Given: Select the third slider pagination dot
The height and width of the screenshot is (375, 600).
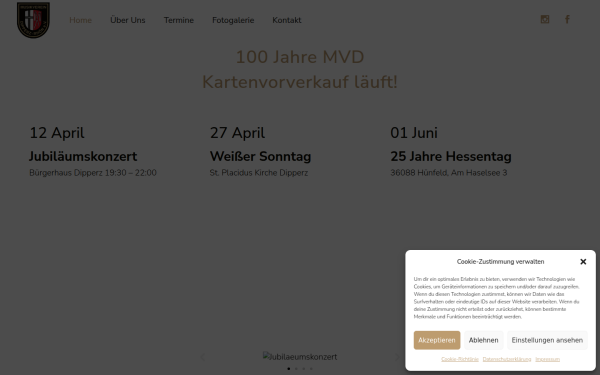Looking at the screenshot, I should pos(304,369).
